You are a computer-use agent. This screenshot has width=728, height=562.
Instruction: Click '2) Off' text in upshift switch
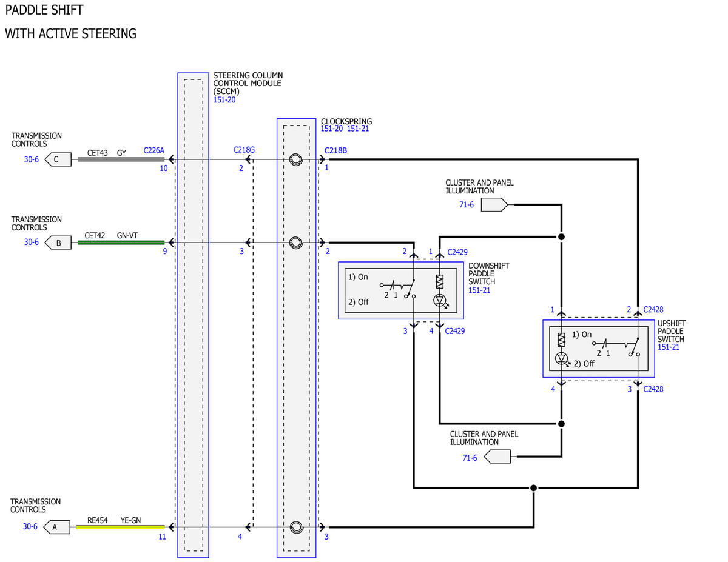pos(584,364)
